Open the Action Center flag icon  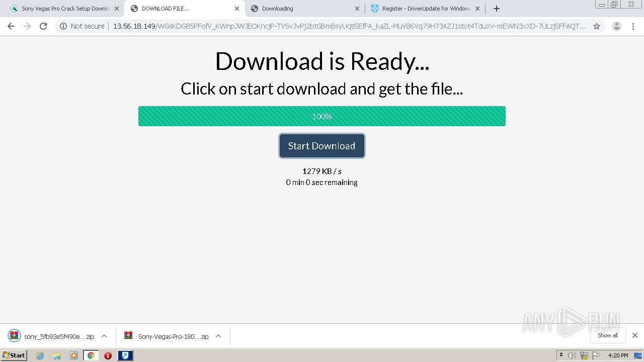coord(596,355)
